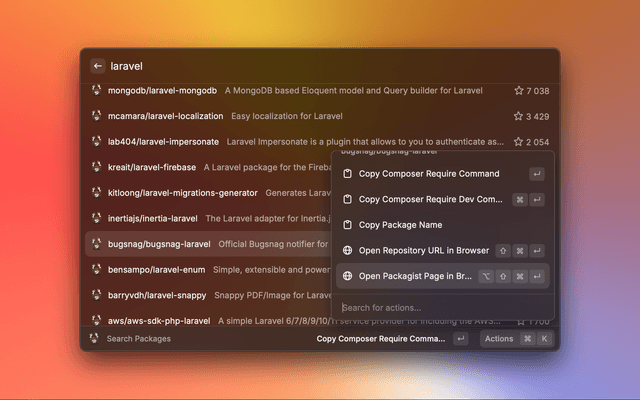This screenshot has height=400, width=640.
Task: Click the back arrow button
Action: click(x=98, y=66)
